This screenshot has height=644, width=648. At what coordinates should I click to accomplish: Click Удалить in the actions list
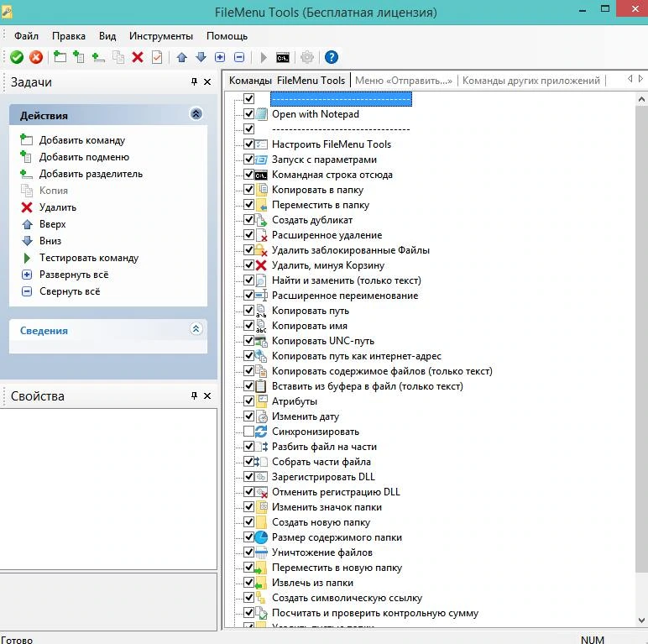click(x=57, y=207)
